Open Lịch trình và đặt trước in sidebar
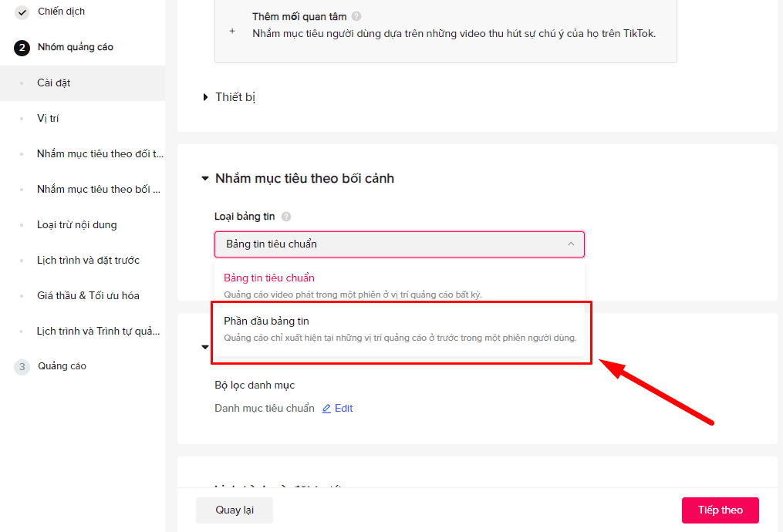 coord(88,261)
